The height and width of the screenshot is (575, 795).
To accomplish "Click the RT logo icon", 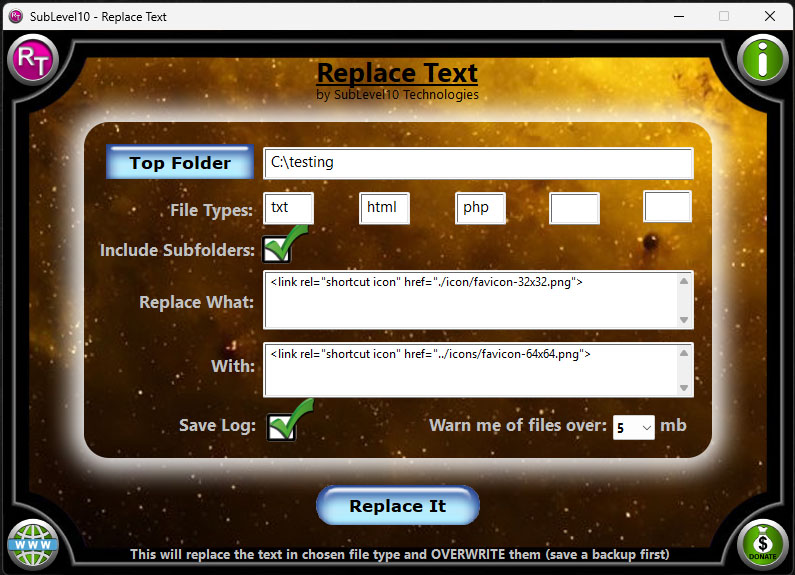I will (33, 58).
